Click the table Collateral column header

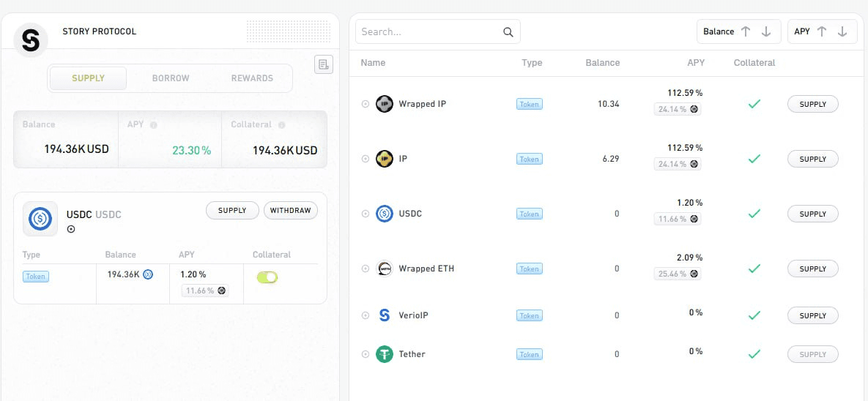754,62
